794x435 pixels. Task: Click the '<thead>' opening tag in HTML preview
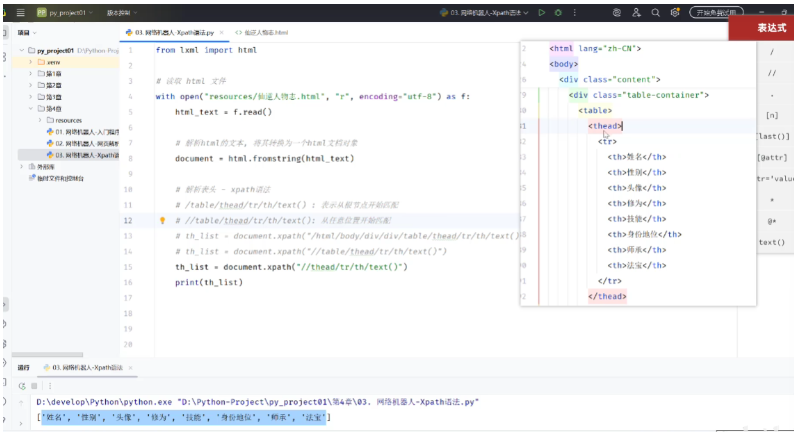pyautogui.click(x=605, y=126)
